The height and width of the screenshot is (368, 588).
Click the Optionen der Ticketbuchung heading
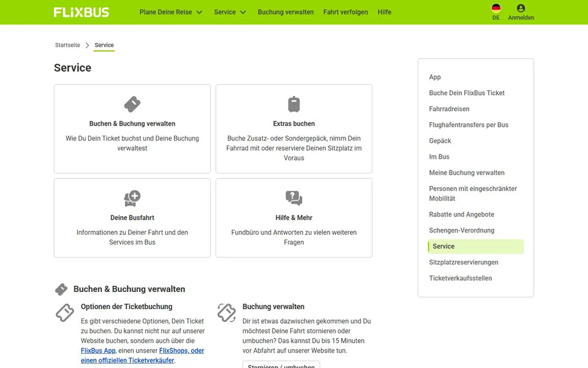[126, 307]
